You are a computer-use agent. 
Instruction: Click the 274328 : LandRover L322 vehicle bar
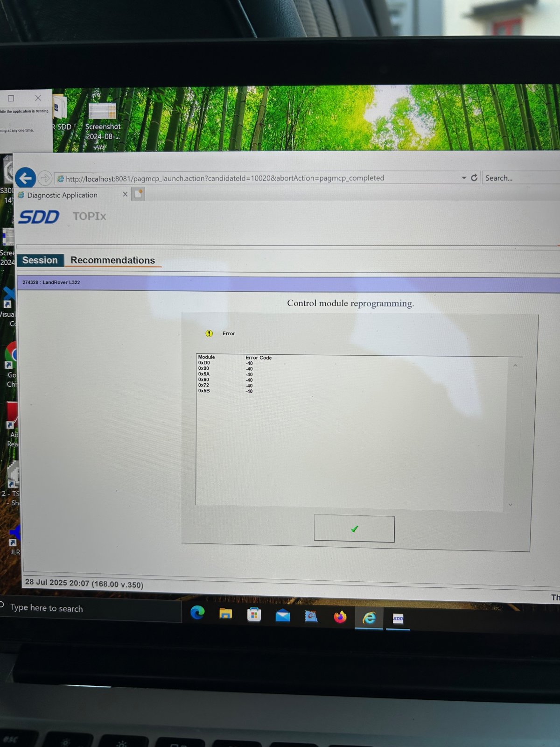pyautogui.click(x=288, y=283)
